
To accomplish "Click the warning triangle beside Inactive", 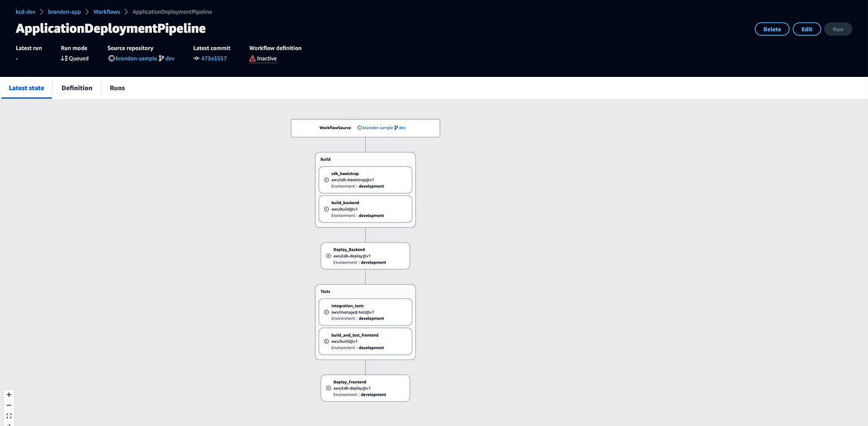I will 252,58.
